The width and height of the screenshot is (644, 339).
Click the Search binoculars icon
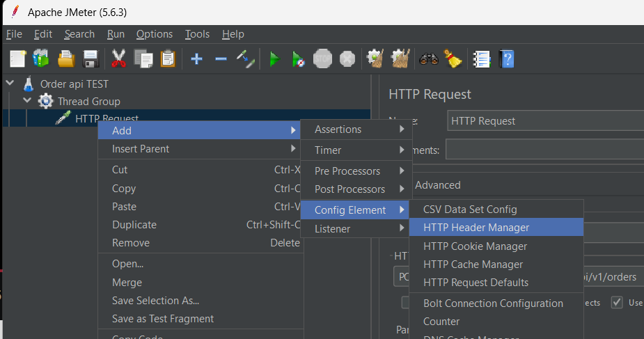[x=429, y=59]
